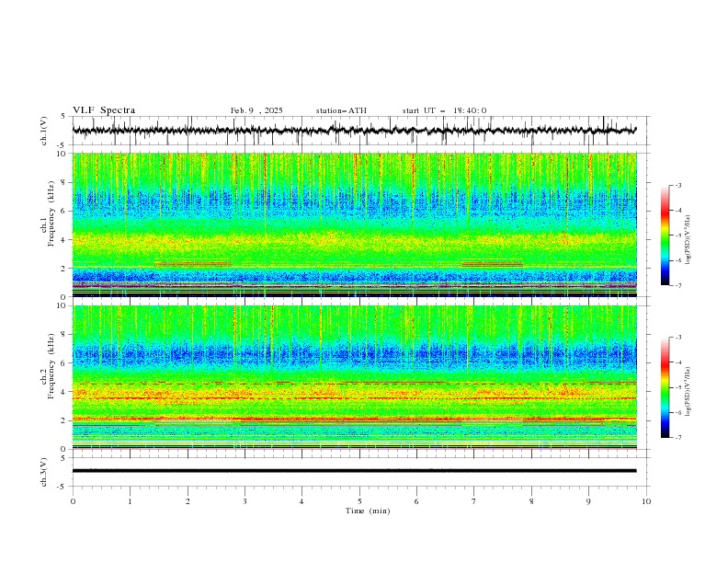Image resolution: width=728 pixels, height=563 pixels.
Task: Click time axis tick label "5"
Action: tap(359, 501)
